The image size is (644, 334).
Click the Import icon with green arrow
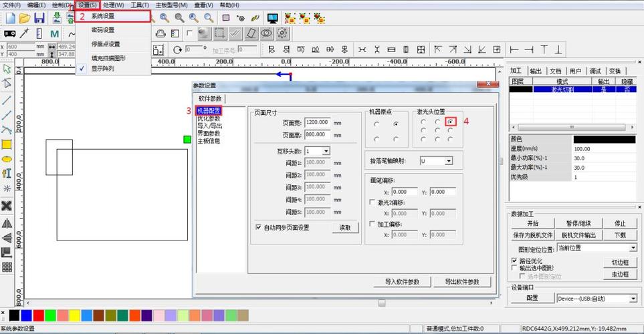coord(57,18)
